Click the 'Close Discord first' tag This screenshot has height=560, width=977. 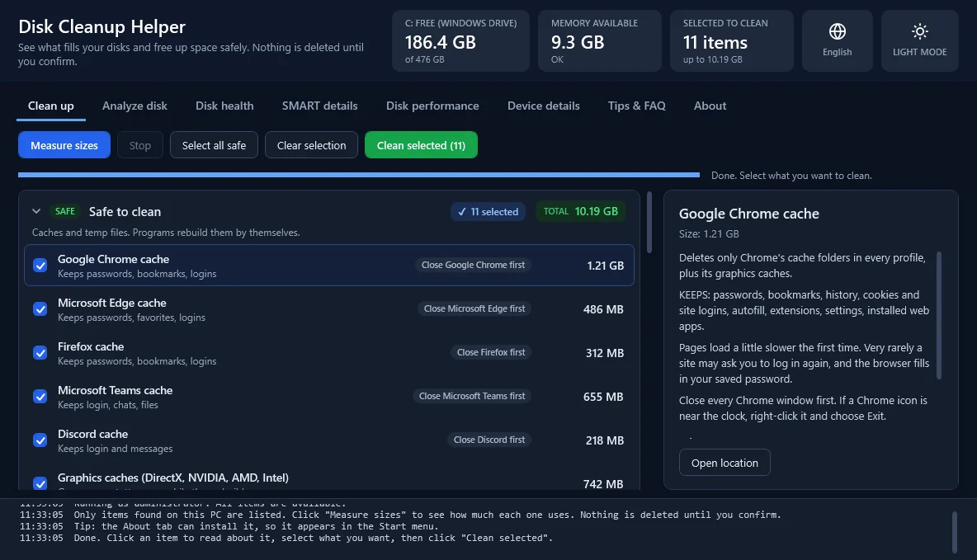coord(489,439)
